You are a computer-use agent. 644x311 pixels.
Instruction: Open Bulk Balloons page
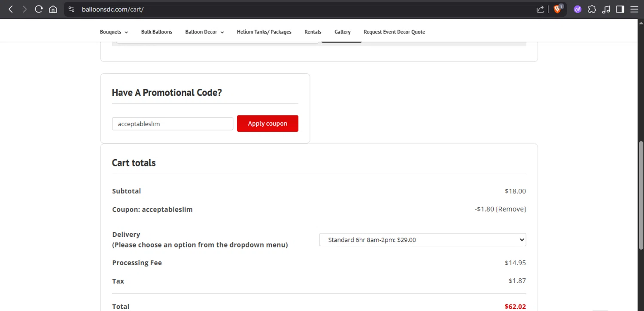(x=157, y=32)
